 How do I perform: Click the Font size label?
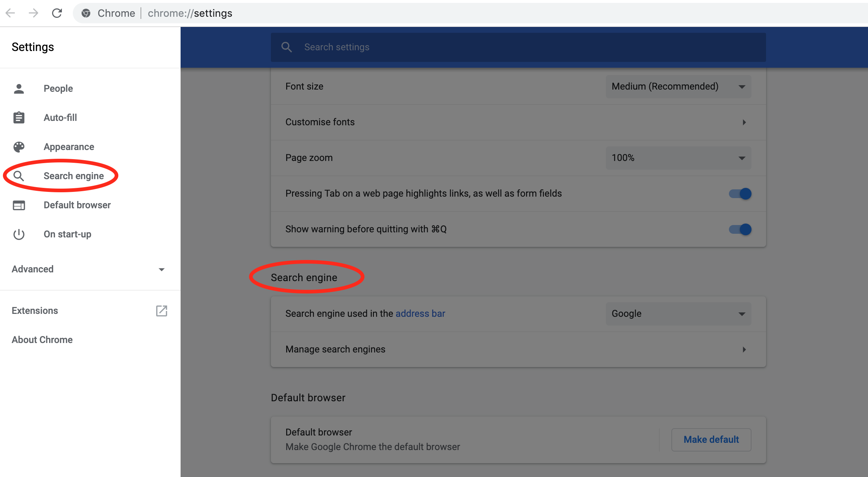click(x=304, y=86)
